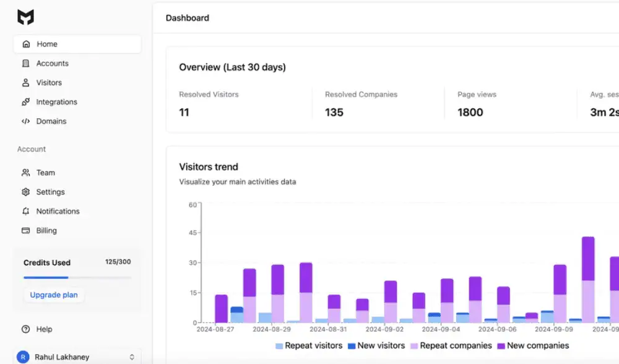
Task: Click the Upgrade plan button
Action: tap(54, 295)
